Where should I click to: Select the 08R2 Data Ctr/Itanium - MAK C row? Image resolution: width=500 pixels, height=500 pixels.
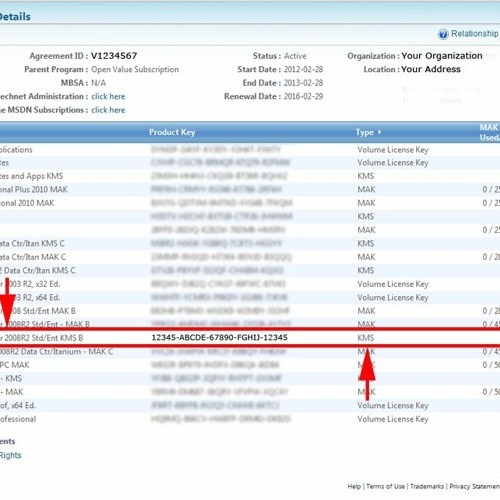[250, 352]
